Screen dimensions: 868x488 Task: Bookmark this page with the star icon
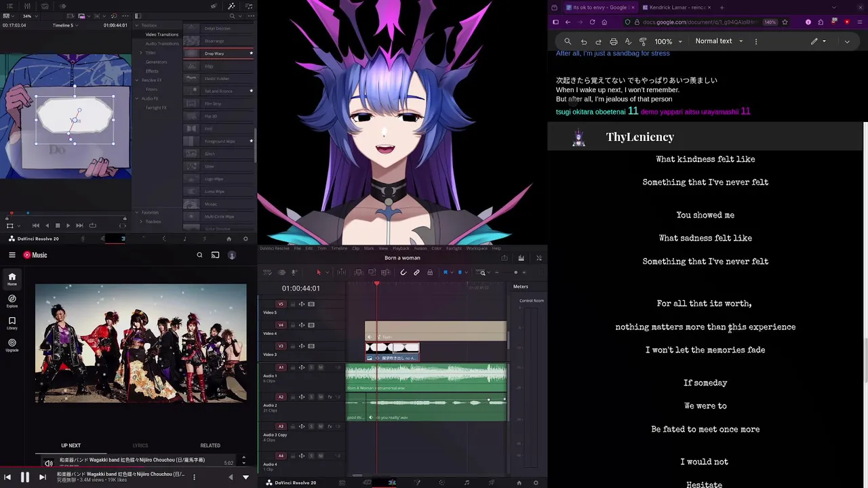785,22
